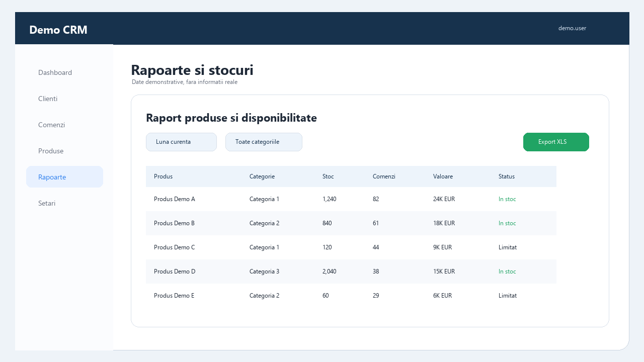
Task: Click the Comenzi column header
Action: (x=384, y=176)
